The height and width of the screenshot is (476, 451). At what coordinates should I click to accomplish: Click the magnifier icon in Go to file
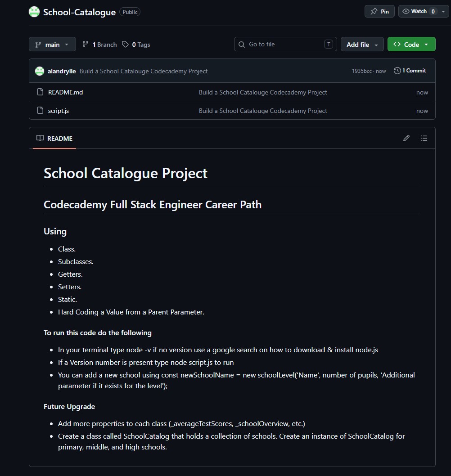241,45
